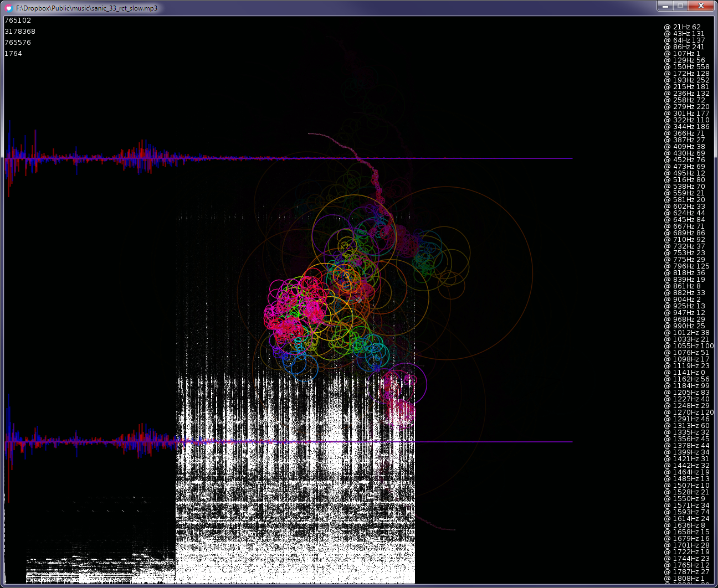The width and height of the screenshot is (718, 588).
Task: Click the '@ 1076Hz 51' frequency entry
Action: [x=687, y=353]
